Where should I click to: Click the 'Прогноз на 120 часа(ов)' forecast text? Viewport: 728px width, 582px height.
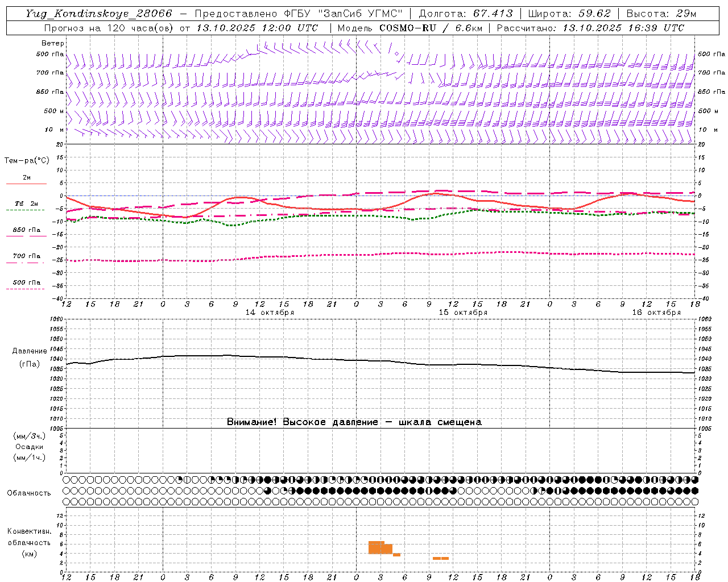(x=109, y=28)
